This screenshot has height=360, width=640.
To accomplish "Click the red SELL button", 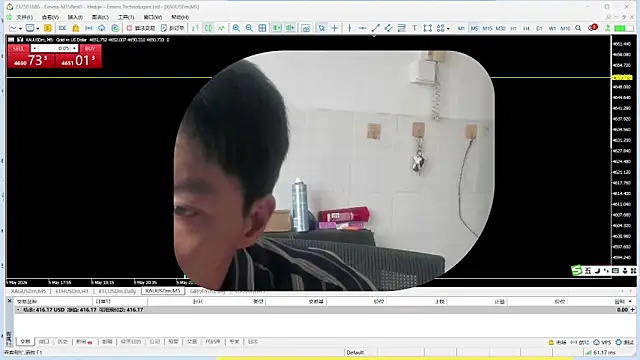I will (x=18, y=48).
